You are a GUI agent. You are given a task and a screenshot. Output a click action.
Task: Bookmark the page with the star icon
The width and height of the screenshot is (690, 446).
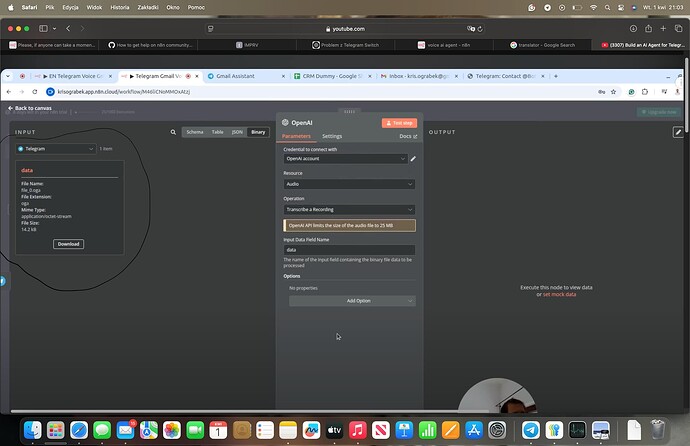tap(613, 92)
